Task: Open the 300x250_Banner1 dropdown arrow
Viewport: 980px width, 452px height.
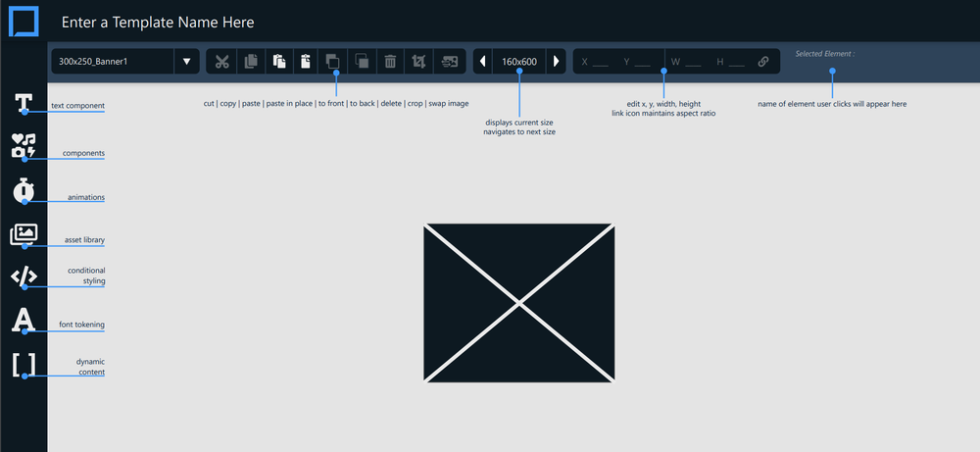Action: (186, 61)
